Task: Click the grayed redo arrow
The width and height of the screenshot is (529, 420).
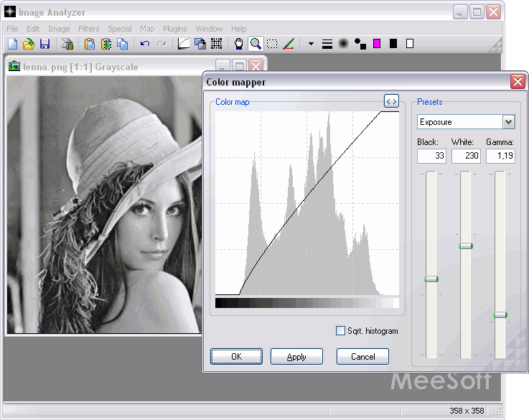Action: point(162,44)
